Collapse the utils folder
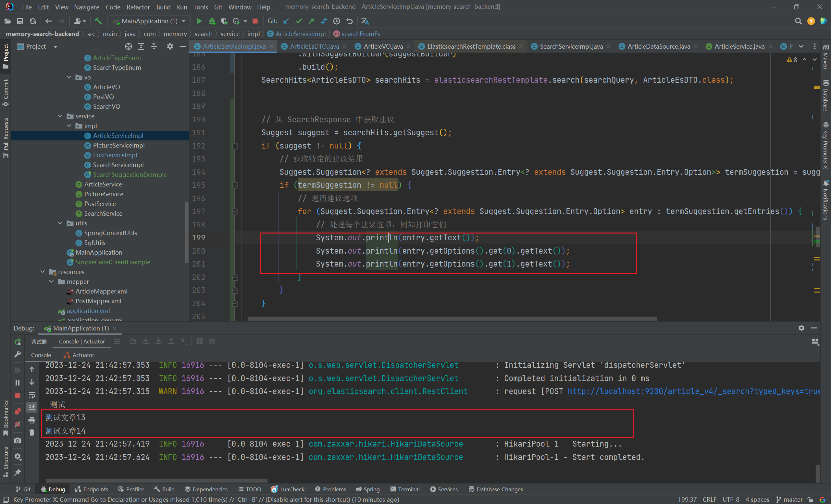Viewport: 831px width, 504px height. pos(60,223)
